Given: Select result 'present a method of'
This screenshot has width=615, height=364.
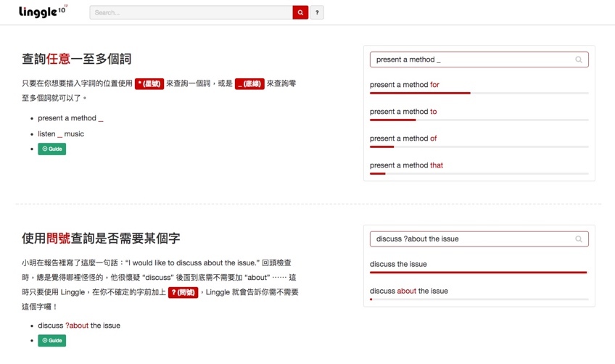Looking at the screenshot, I should coord(403,138).
